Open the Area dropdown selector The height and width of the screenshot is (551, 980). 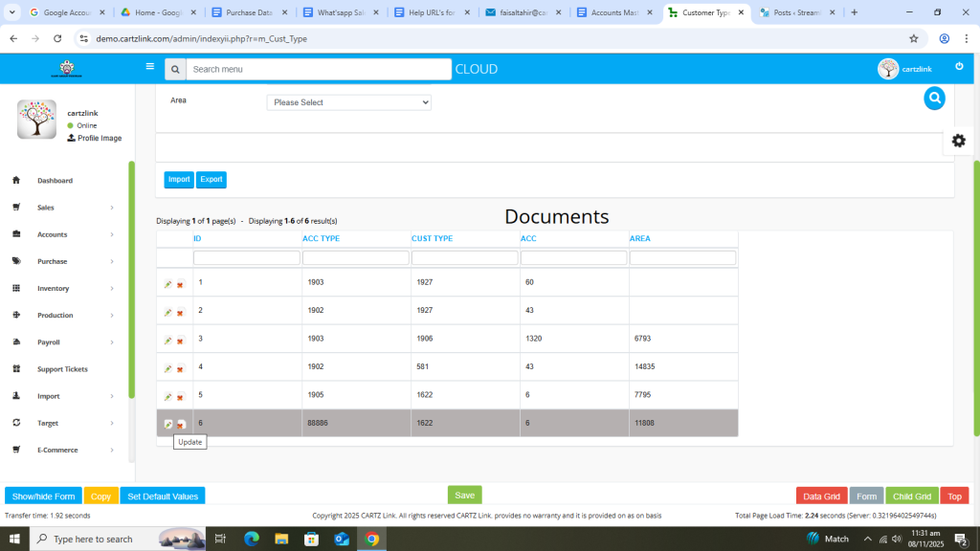point(348,102)
